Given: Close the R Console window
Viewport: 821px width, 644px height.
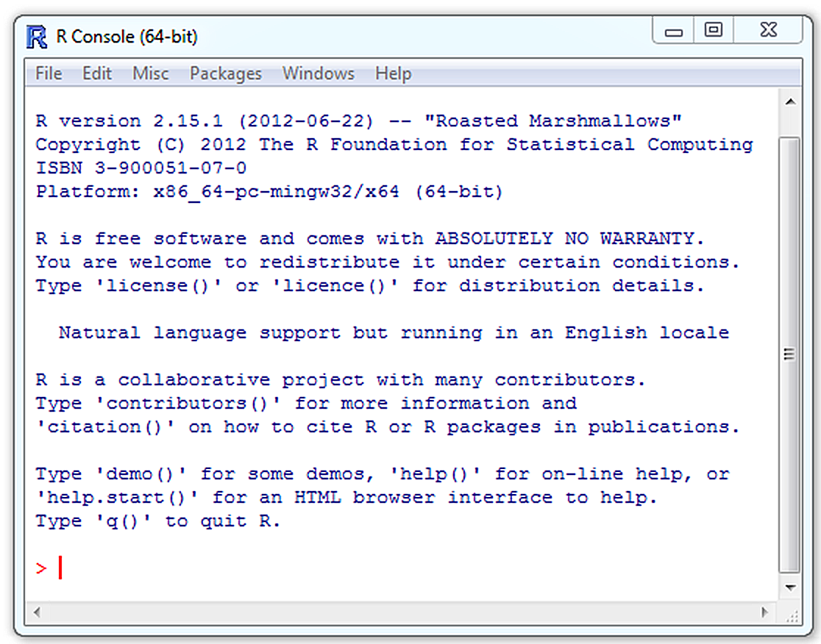Looking at the screenshot, I should [768, 30].
